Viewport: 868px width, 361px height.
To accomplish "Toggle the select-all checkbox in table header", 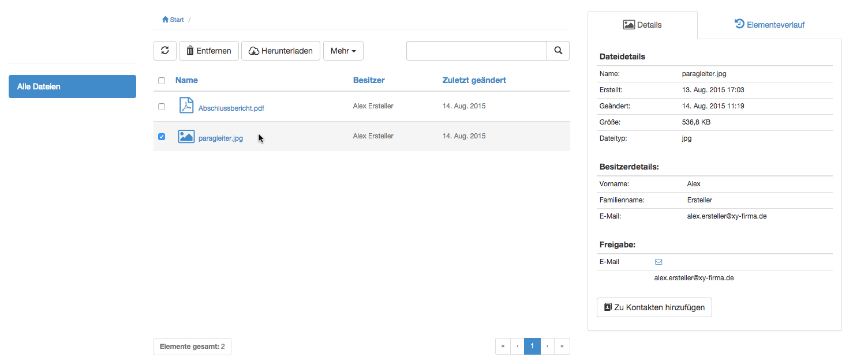I will pos(162,81).
